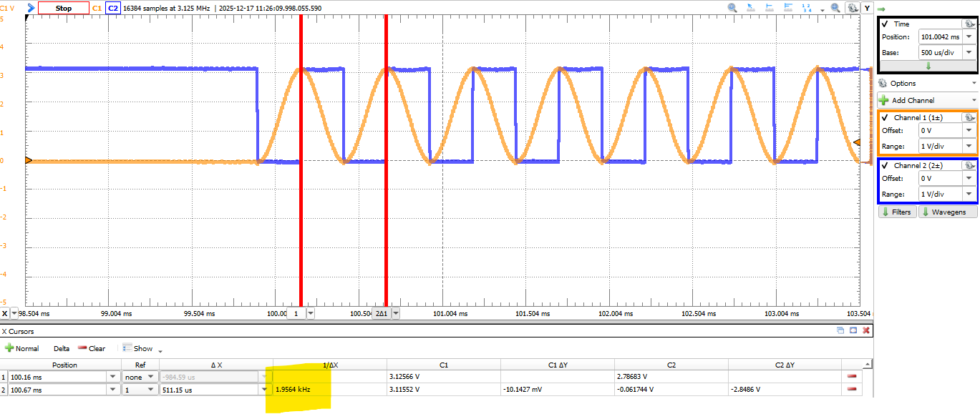
Task: Click the green arrow to collapse side panel
Action: click(883, 8)
